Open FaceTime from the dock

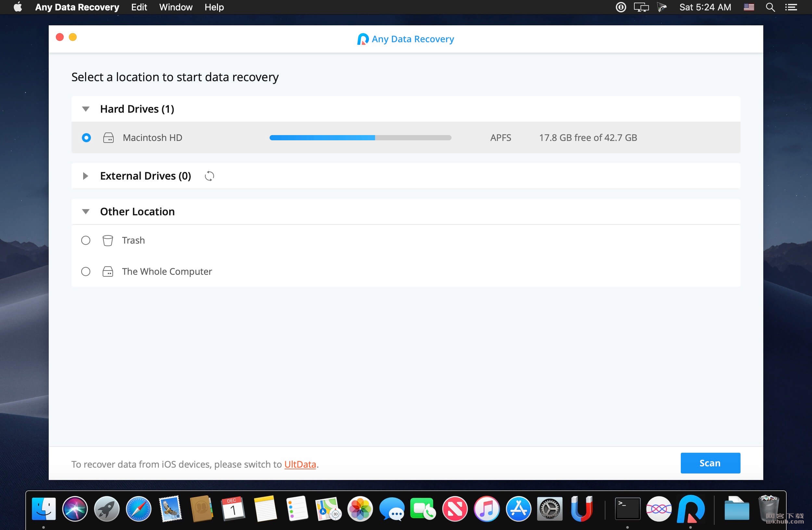tap(423, 509)
